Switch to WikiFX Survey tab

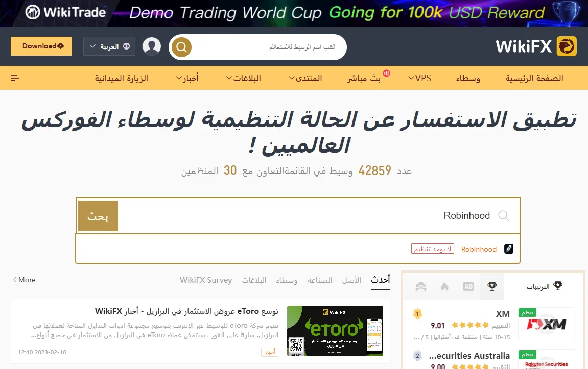click(x=206, y=280)
